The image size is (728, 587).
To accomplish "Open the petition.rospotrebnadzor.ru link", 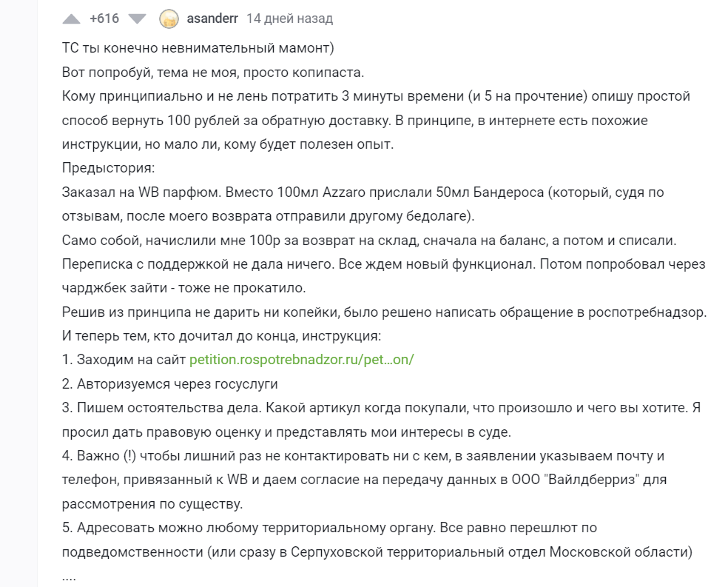I will click(302, 360).
